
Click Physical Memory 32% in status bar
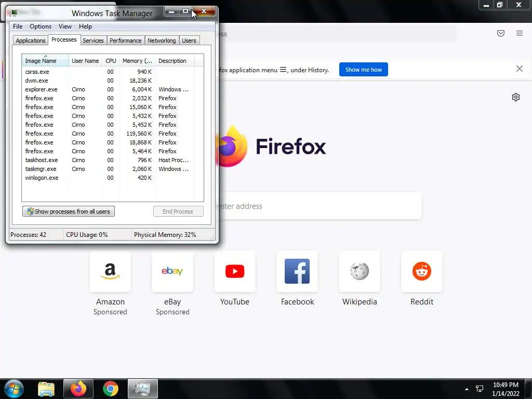(x=165, y=235)
